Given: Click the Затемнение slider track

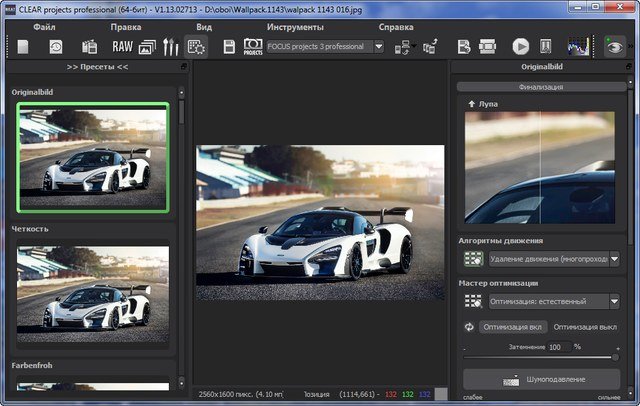Looking at the screenshot, I should tap(540, 357).
